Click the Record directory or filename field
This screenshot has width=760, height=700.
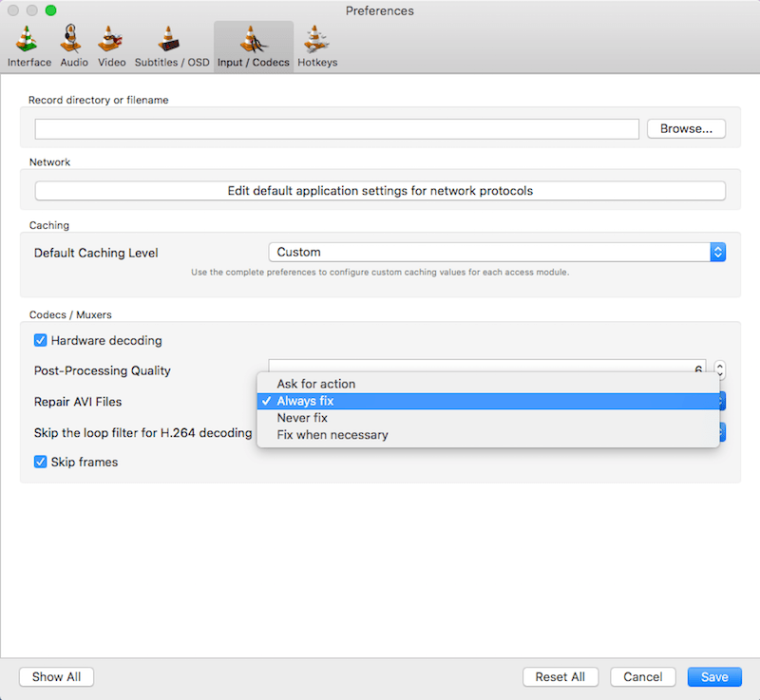(337, 129)
